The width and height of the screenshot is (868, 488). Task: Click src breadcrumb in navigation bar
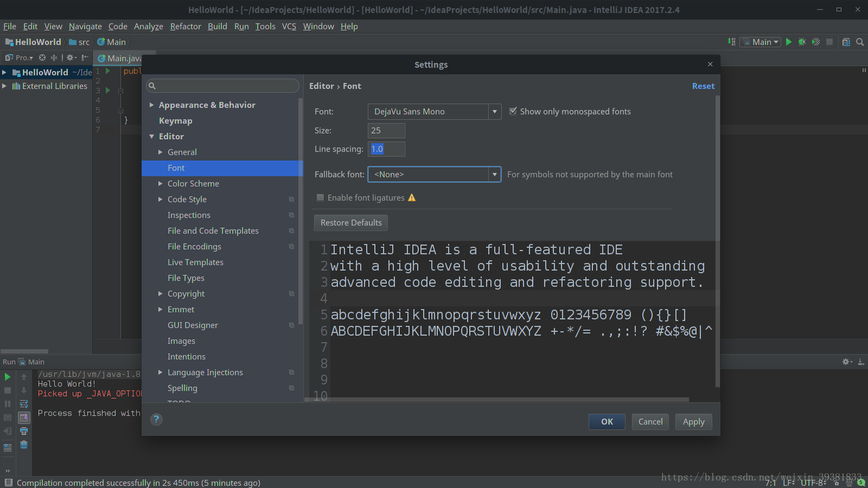pyautogui.click(x=79, y=42)
